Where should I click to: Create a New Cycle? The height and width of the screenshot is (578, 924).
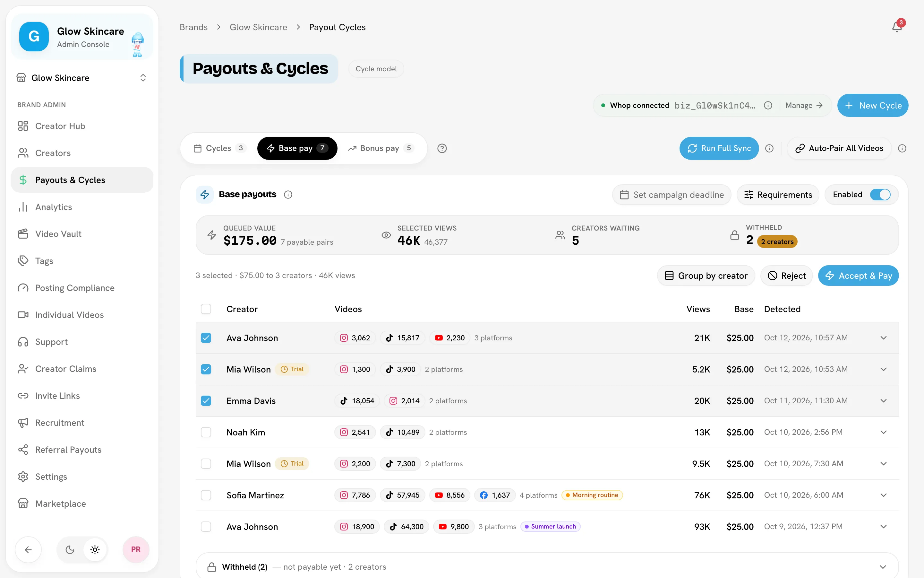pyautogui.click(x=873, y=106)
